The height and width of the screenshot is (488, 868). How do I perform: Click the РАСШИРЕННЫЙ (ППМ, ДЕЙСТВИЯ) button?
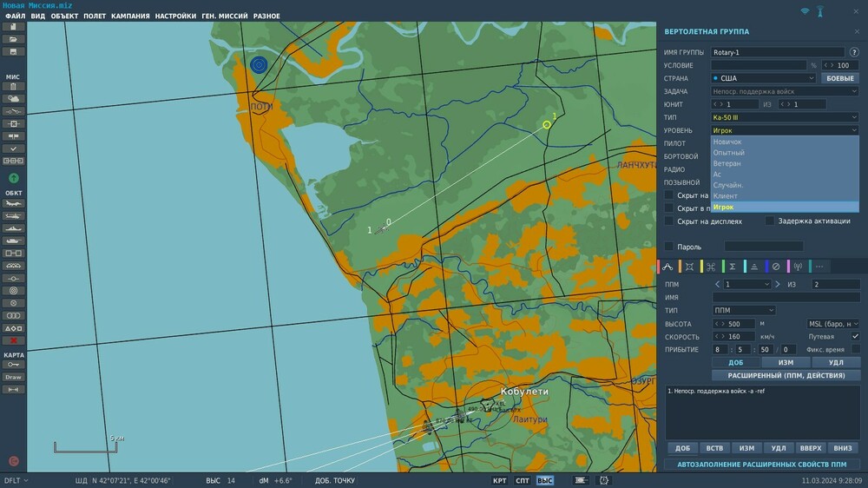coord(786,375)
